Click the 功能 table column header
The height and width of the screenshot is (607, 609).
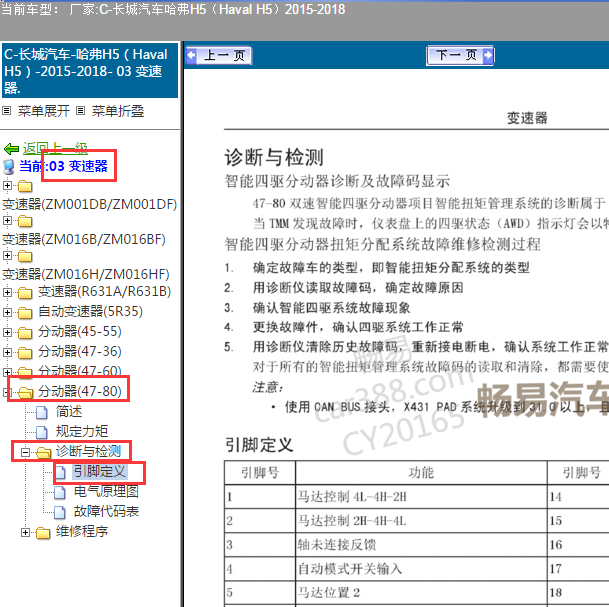421,473
